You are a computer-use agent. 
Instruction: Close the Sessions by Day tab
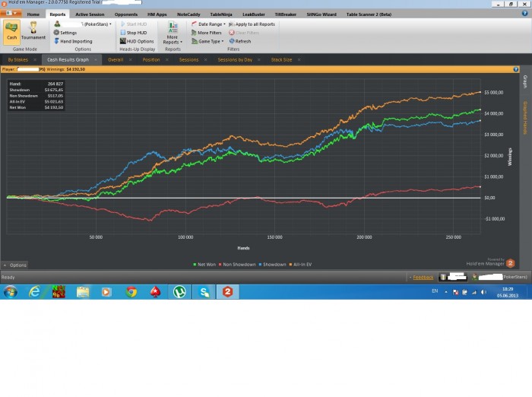coord(259,60)
